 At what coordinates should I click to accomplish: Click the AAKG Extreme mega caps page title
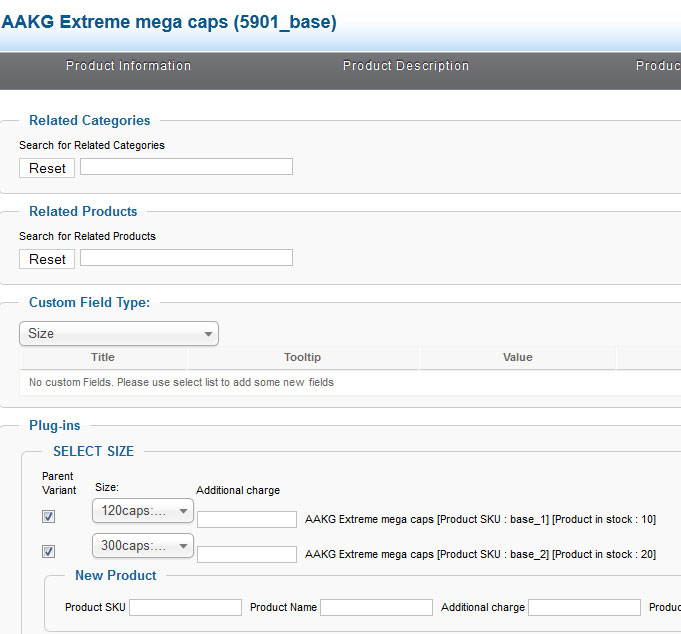coord(169,22)
